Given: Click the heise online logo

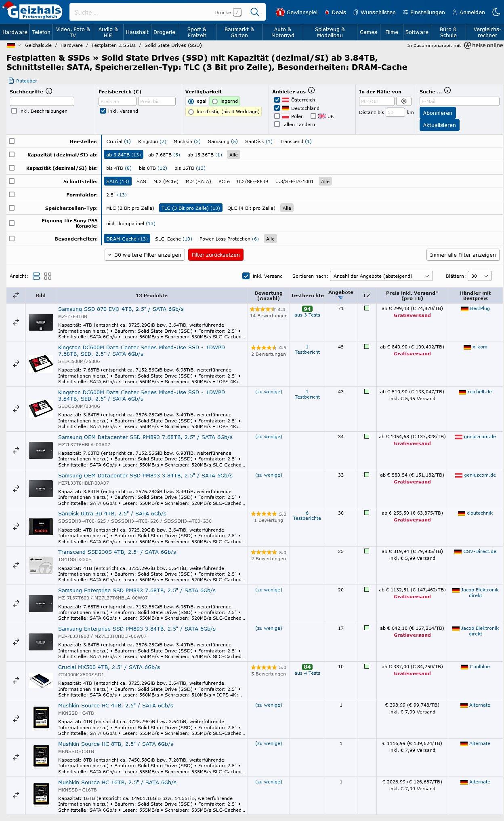Looking at the screenshot, I should [483, 45].
